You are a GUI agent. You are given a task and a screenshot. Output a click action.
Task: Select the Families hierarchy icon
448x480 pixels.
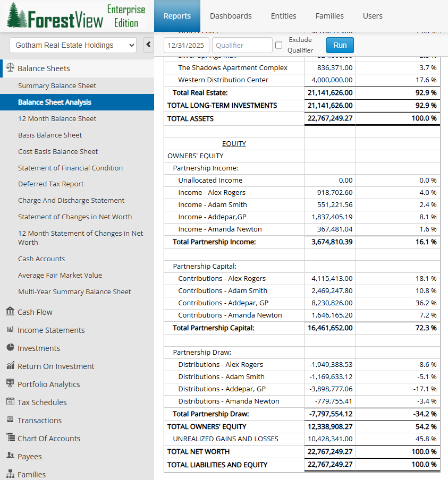point(10,474)
